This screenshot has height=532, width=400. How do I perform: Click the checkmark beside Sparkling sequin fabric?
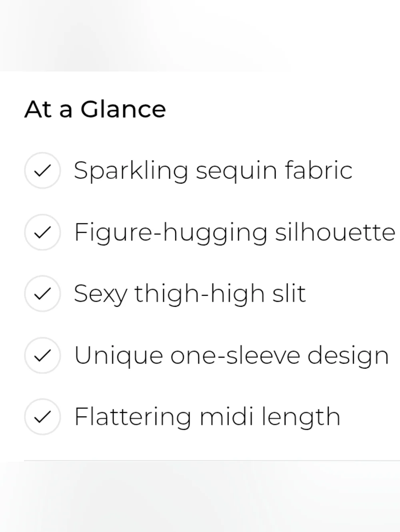pos(42,170)
